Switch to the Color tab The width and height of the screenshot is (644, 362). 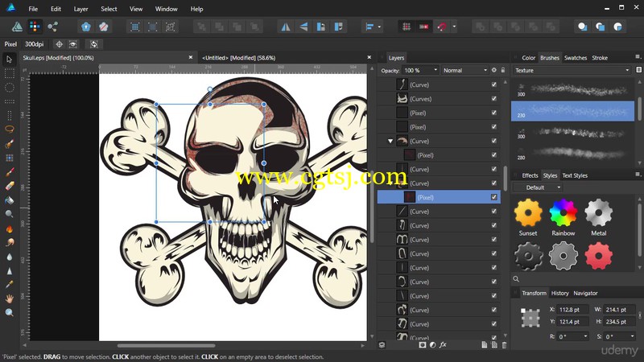(528, 58)
